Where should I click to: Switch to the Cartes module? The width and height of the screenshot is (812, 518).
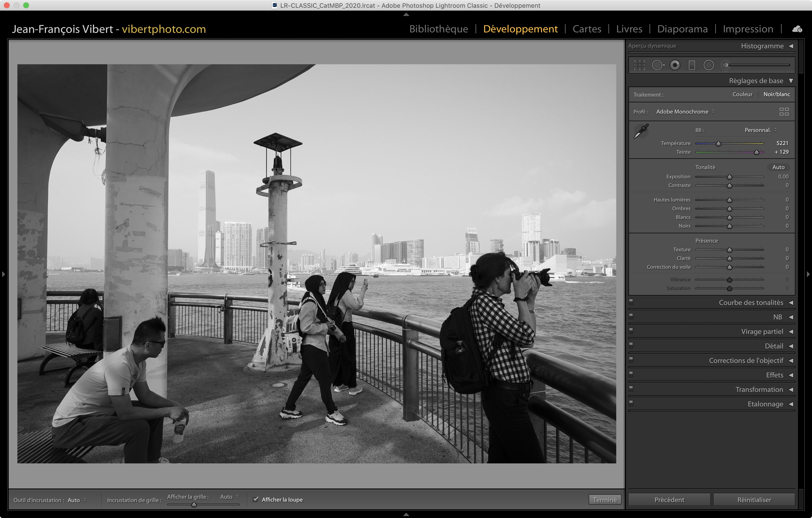[587, 29]
